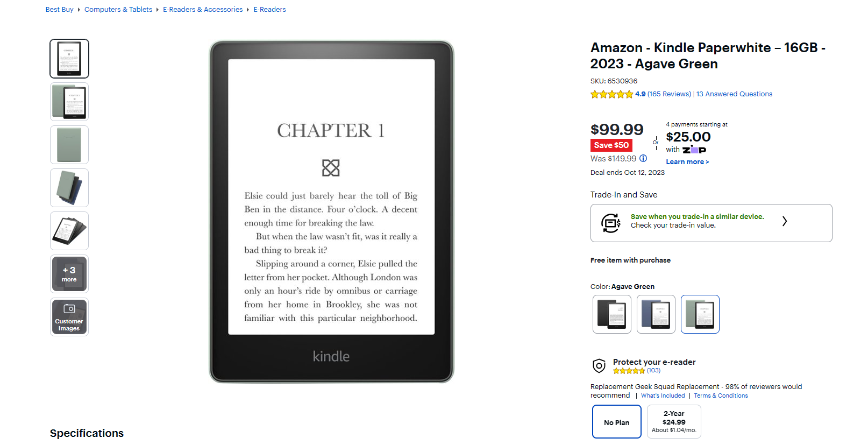This screenshot has width=868, height=445.
Task: Click the yellow star rating near 4.9
Action: click(x=612, y=94)
